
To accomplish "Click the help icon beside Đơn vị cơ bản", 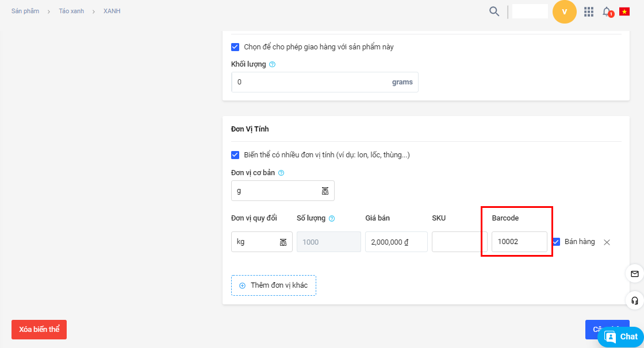I will click(281, 173).
